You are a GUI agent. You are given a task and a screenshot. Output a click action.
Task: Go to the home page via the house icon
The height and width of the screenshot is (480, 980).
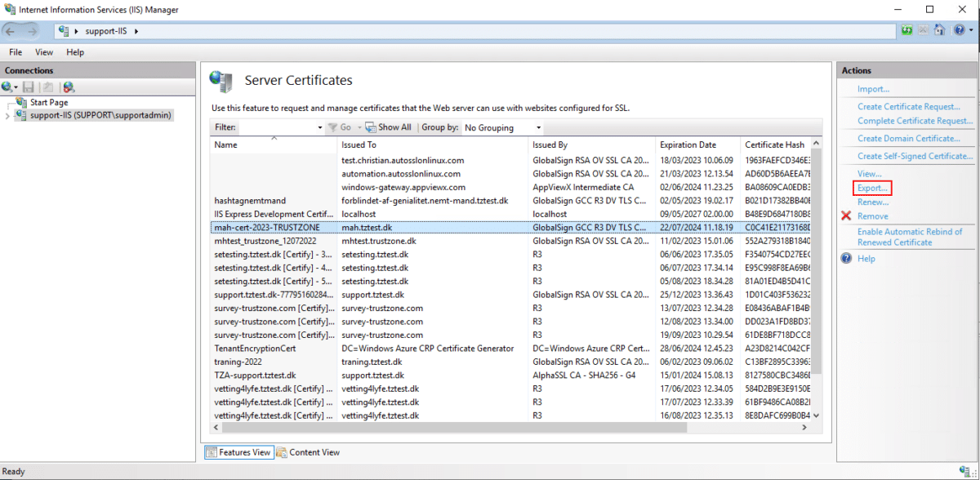[939, 30]
